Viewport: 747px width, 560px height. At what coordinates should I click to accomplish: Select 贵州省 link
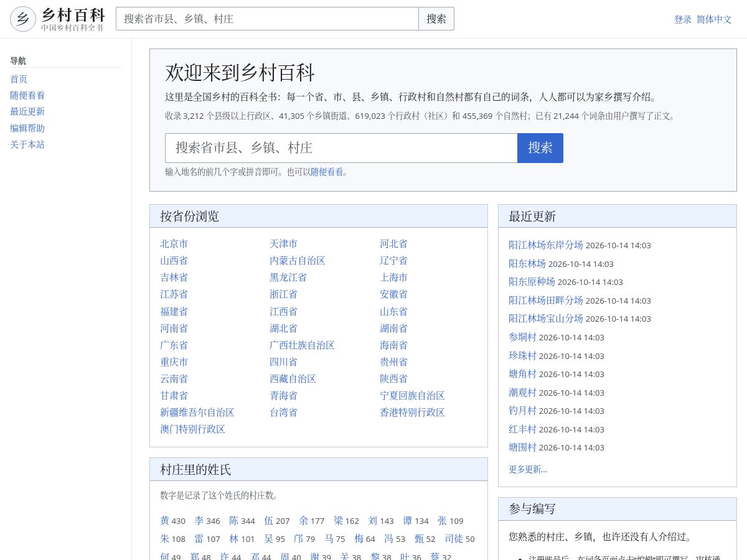[x=394, y=362]
